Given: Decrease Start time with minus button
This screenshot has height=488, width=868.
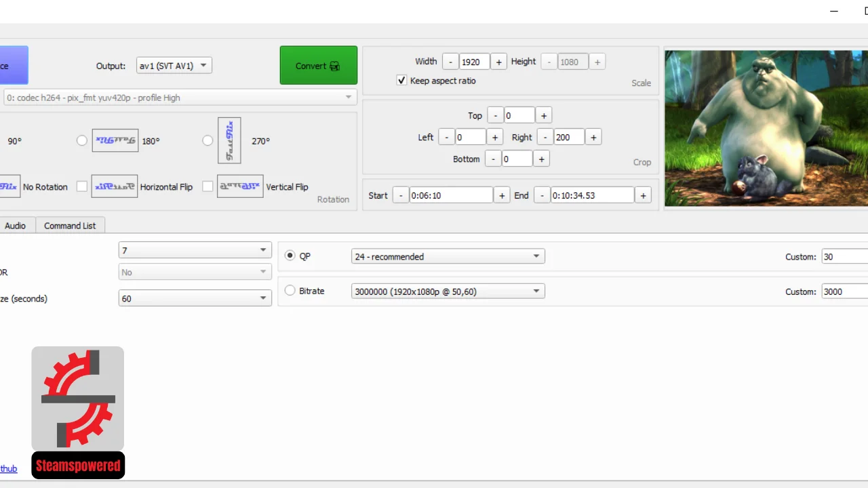Looking at the screenshot, I should point(400,195).
